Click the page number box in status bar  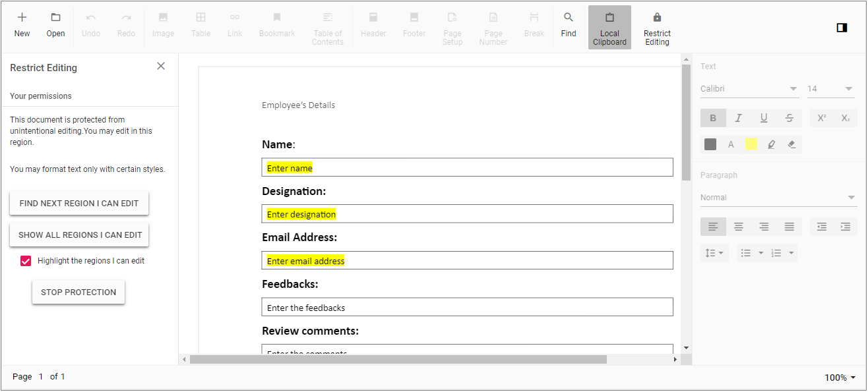click(x=41, y=377)
